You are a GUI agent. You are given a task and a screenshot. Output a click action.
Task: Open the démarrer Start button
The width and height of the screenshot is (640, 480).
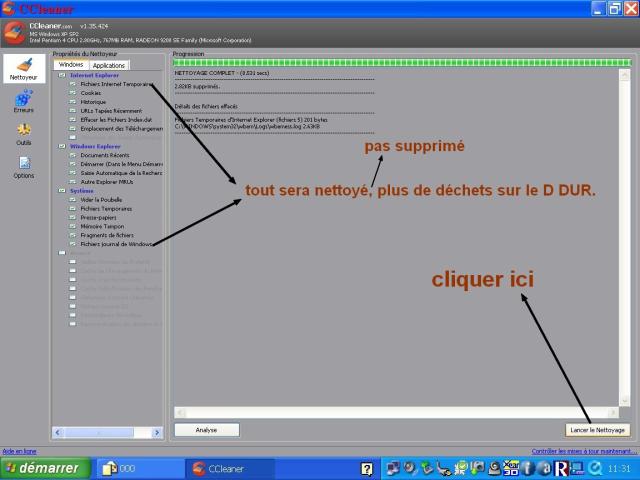45,468
